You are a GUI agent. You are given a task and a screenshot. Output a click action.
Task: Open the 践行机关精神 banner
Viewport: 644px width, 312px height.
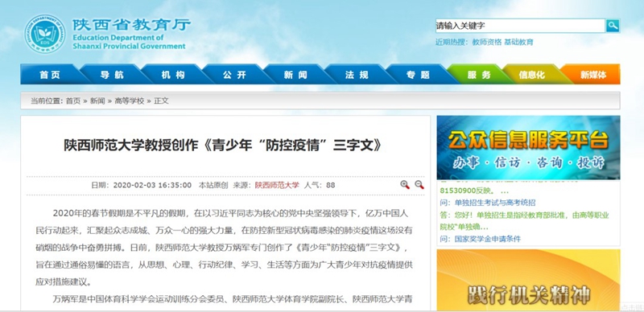tap(528, 280)
